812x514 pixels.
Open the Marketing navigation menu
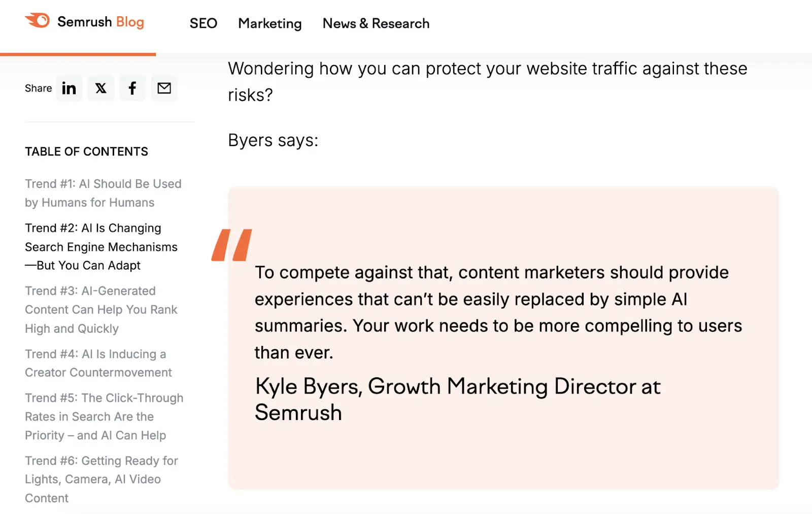tap(269, 23)
